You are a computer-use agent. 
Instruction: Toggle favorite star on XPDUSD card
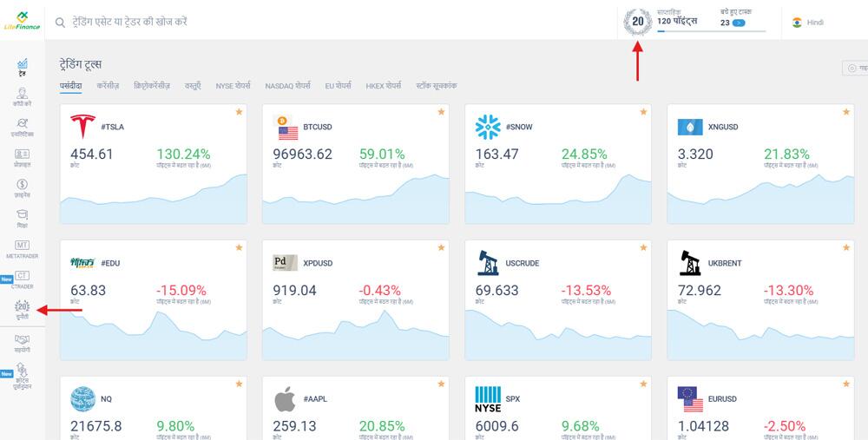tap(441, 247)
